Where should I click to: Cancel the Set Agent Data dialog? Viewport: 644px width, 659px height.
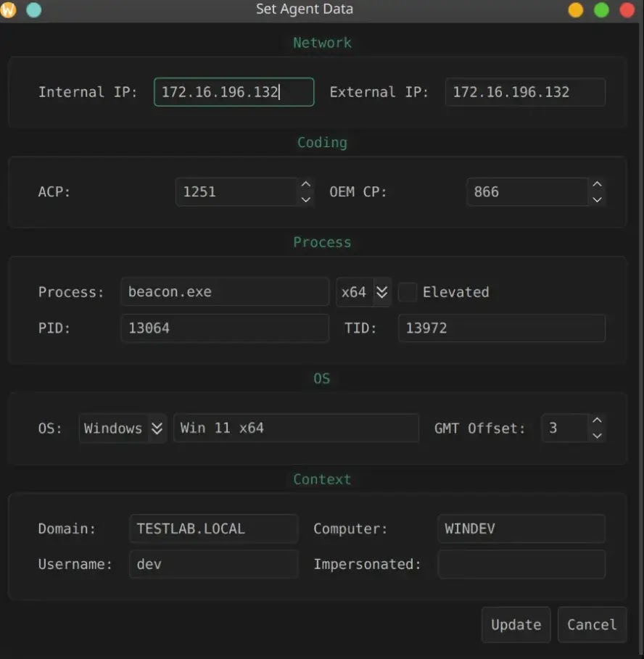(x=592, y=625)
